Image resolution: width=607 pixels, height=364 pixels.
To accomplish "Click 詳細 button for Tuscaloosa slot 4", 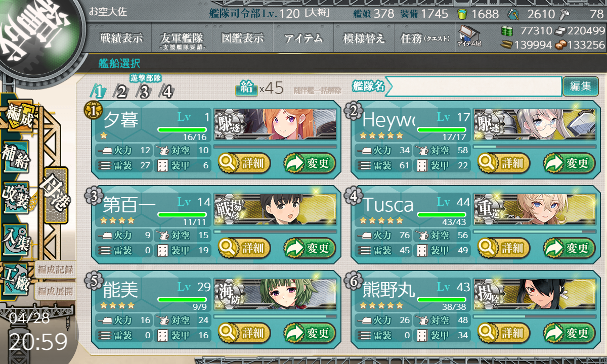I will (x=504, y=248).
